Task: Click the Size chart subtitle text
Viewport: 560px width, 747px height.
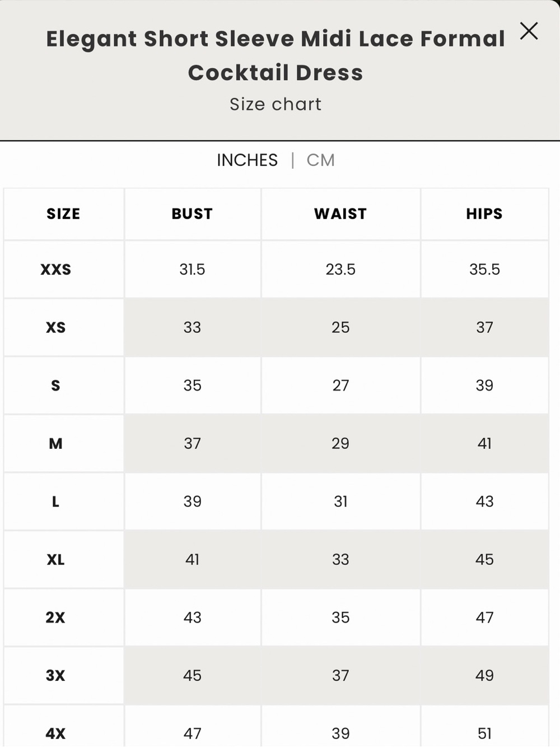Action: coord(276,104)
